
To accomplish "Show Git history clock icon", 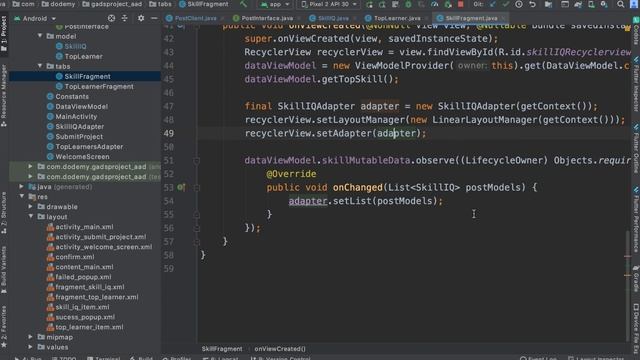I will point(519,4).
